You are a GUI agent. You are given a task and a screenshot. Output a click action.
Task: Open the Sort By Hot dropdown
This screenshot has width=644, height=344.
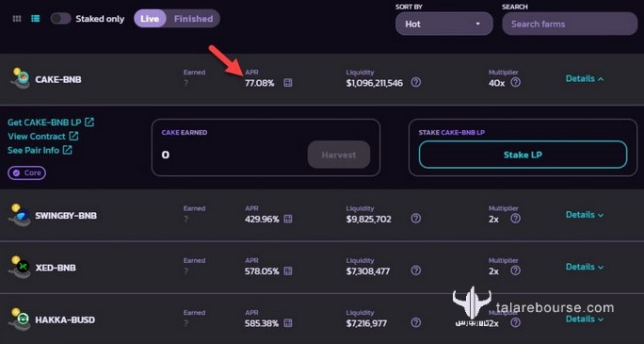(444, 24)
